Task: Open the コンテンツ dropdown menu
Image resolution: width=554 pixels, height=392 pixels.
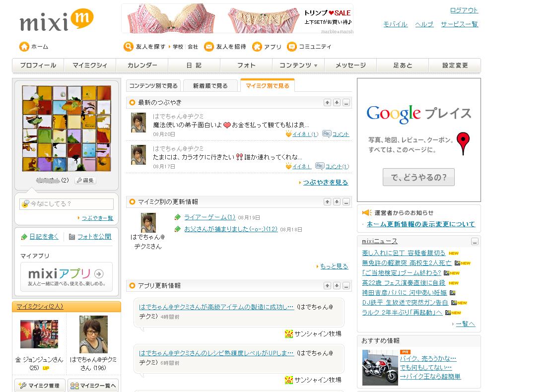Action: (298, 65)
